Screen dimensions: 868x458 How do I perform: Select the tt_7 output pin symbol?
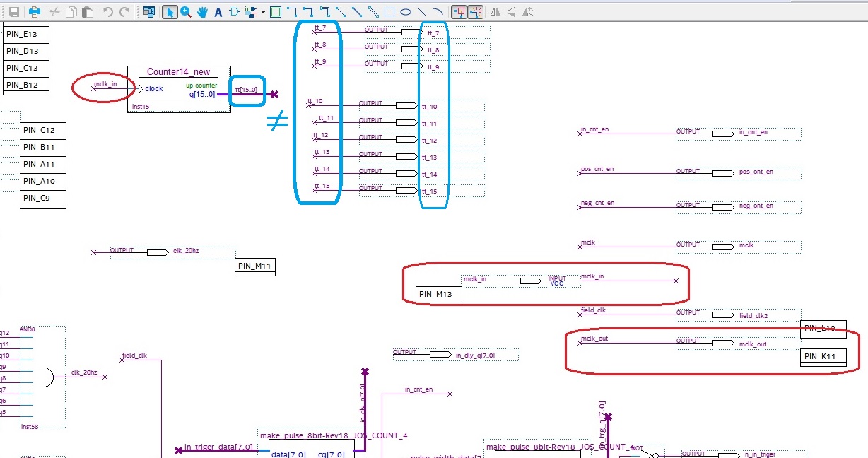[x=411, y=33]
